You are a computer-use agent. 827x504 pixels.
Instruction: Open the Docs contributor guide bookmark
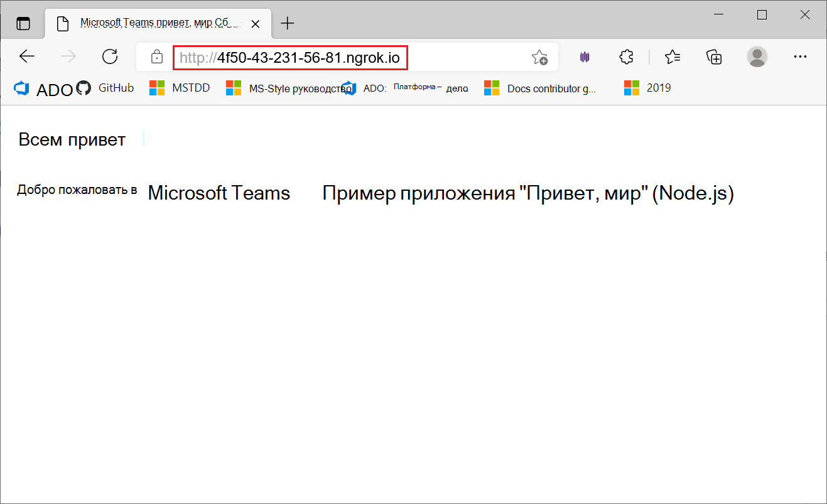tap(541, 88)
